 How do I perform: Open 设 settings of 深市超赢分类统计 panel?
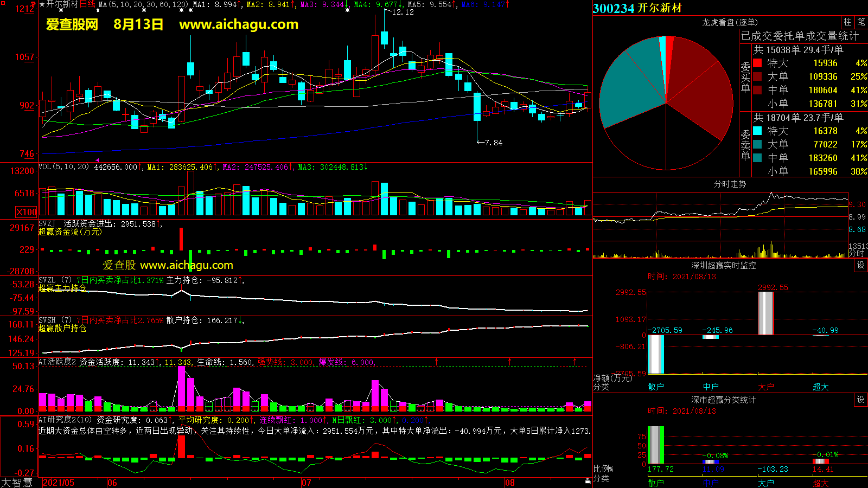click(x=861, y=400)
